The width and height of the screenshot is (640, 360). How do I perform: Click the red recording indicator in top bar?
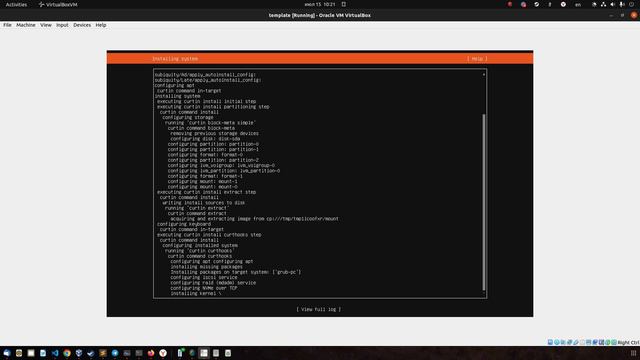(510, 4)
